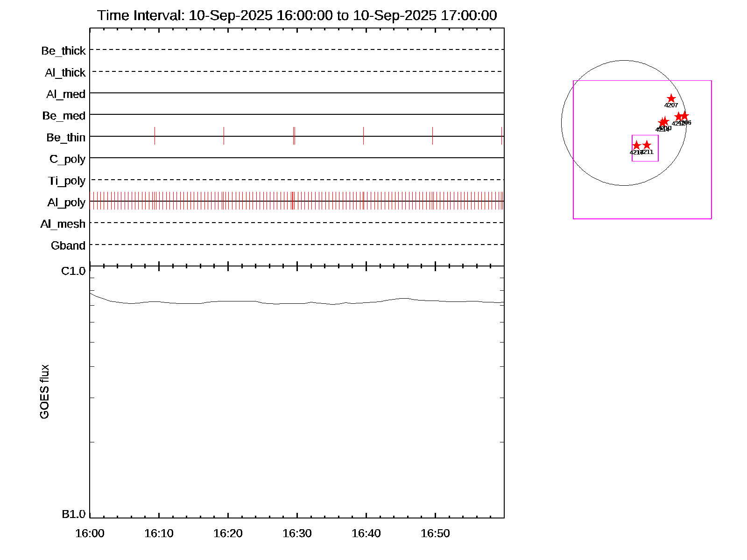
Task: Click the Al_mesh filter label
Action: [x=63, y=224]
